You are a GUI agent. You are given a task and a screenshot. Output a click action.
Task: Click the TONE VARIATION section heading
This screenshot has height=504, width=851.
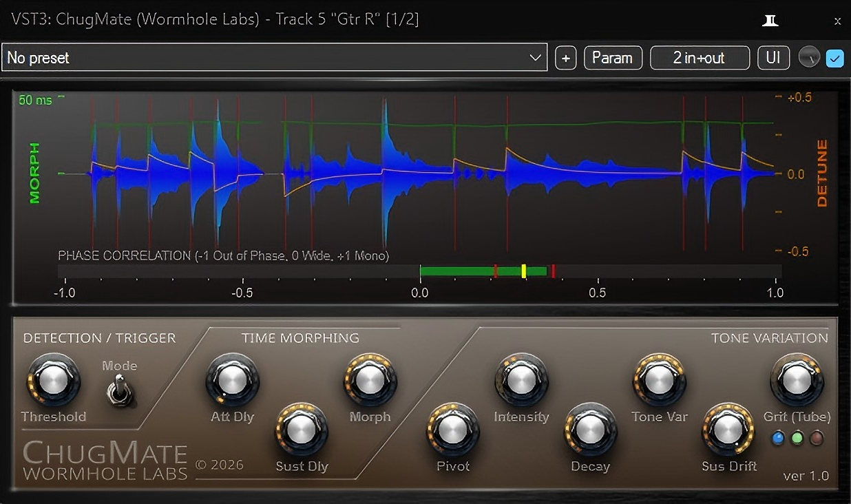769,338
